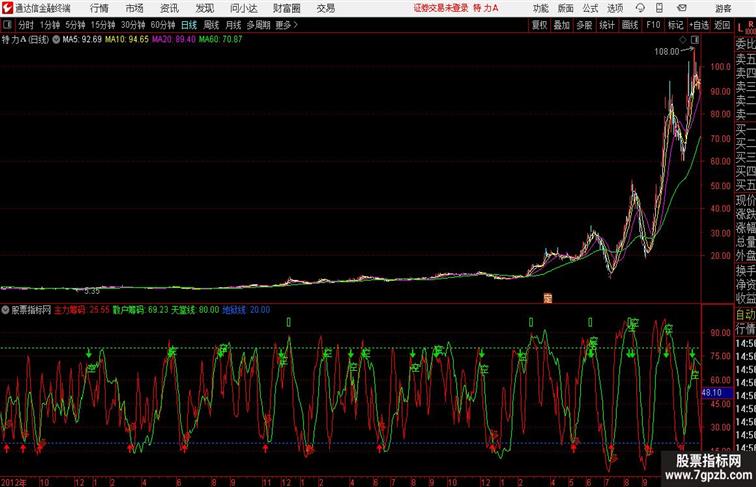Screen dimensions: 756x487
Task: Click the 复权 toolbar button
Action: coord(540,25)
